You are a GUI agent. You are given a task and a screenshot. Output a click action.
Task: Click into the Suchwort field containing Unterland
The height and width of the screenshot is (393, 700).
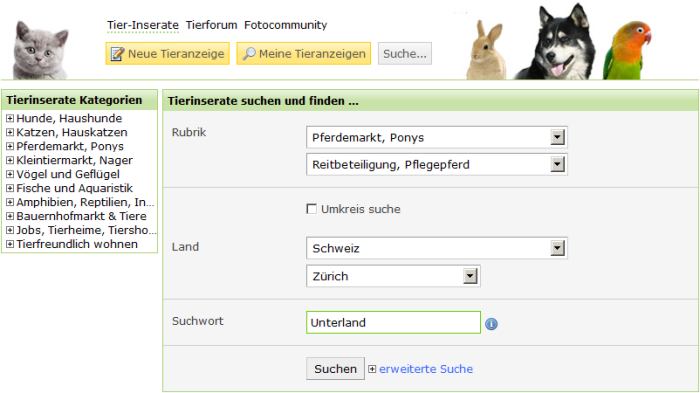tap(393, 322)
